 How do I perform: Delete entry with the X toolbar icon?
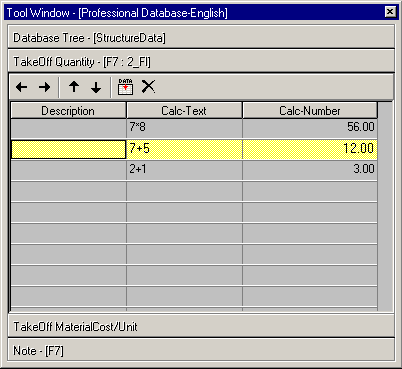148,86
